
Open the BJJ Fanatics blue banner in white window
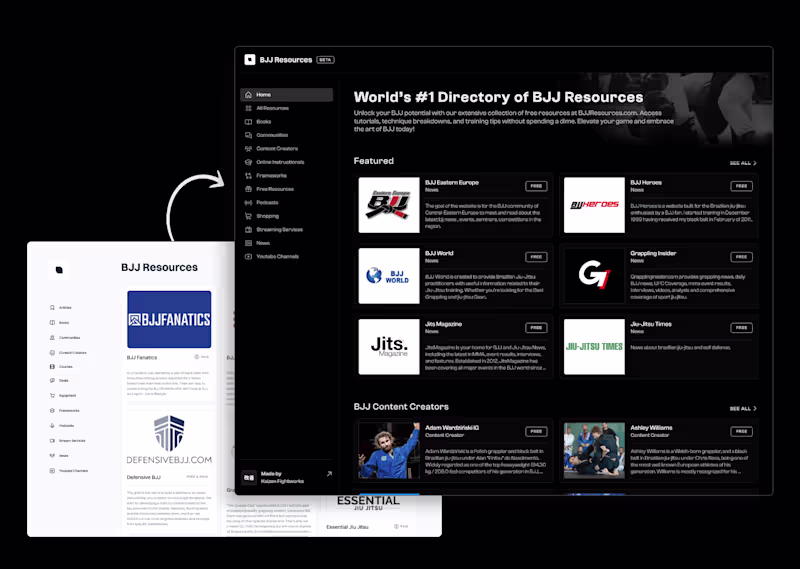tap(169, 319)
